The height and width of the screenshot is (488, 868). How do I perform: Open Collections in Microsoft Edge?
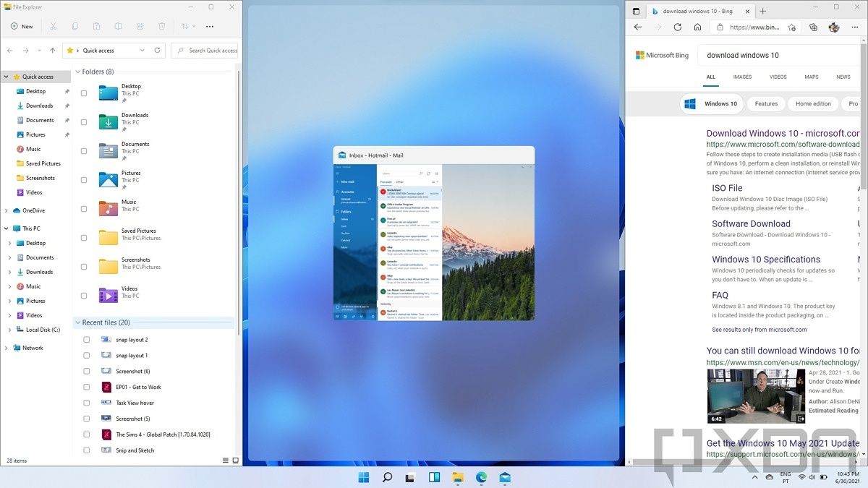(x=813, y=27)
